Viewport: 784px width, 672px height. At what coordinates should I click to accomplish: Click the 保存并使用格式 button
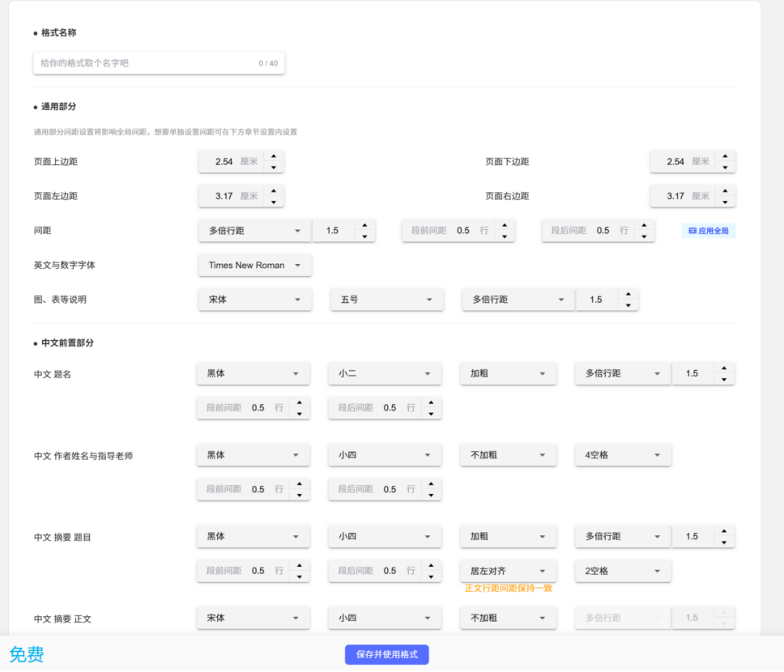386,654
